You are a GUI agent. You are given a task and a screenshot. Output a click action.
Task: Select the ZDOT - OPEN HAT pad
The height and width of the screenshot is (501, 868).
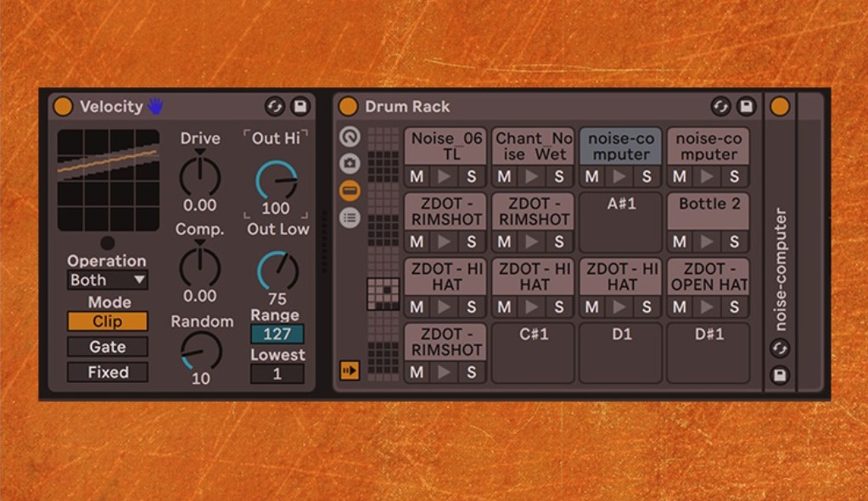tap(708, 276)
